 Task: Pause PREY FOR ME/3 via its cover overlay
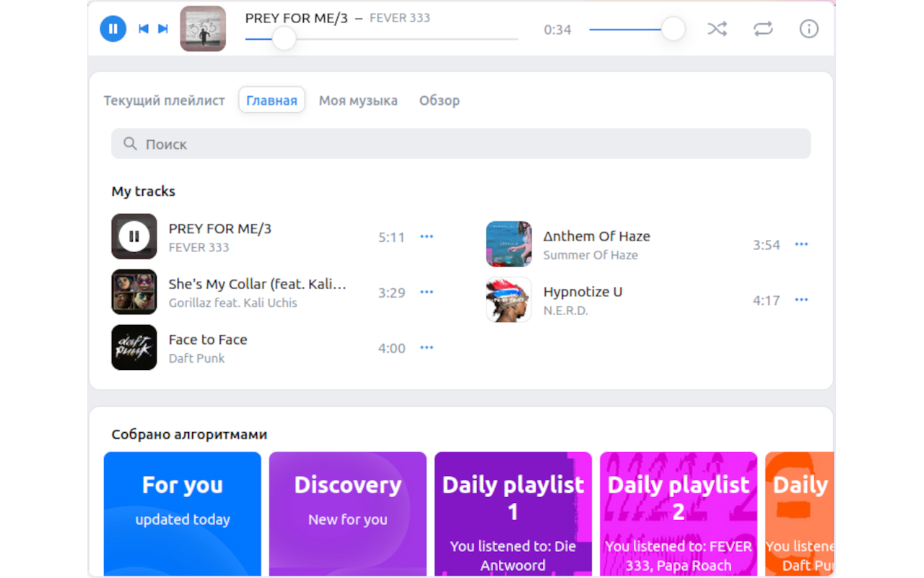(134, 236)
